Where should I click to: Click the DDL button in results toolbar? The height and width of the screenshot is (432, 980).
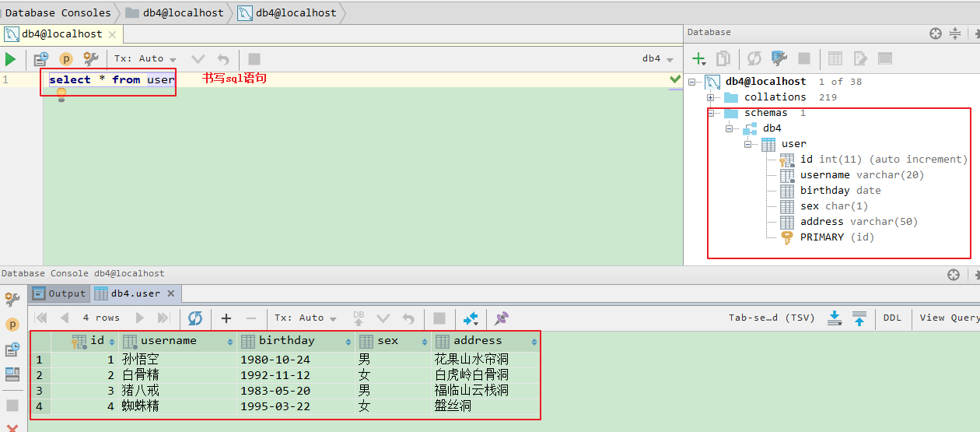(892, 318)
